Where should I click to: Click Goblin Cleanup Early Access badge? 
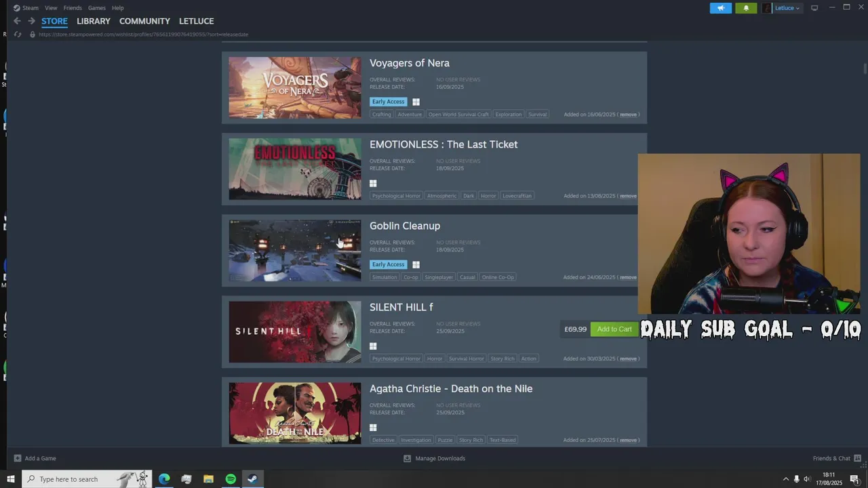click(388, 264)
